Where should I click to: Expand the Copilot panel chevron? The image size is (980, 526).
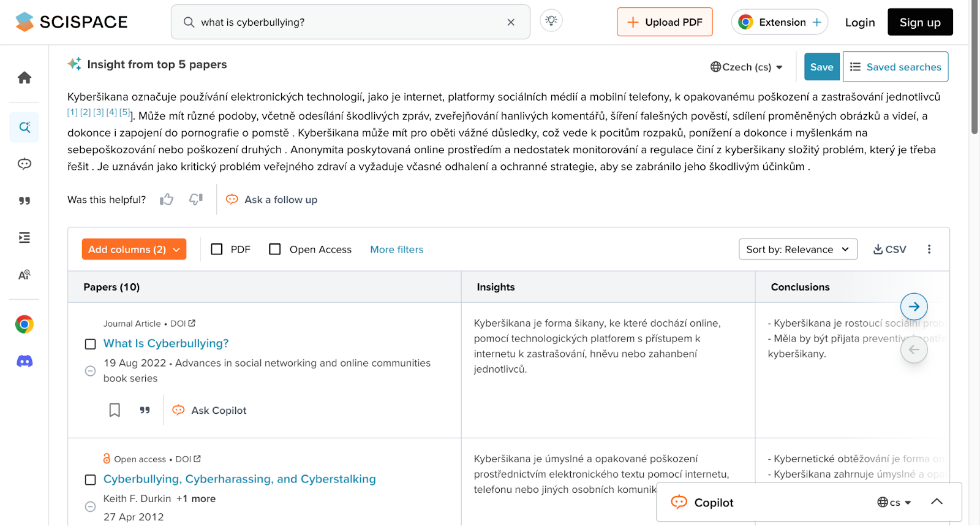937,501
